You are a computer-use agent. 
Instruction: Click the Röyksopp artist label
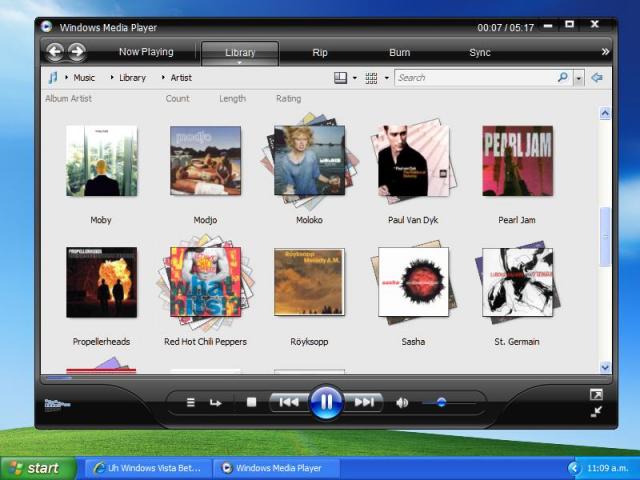309,342
